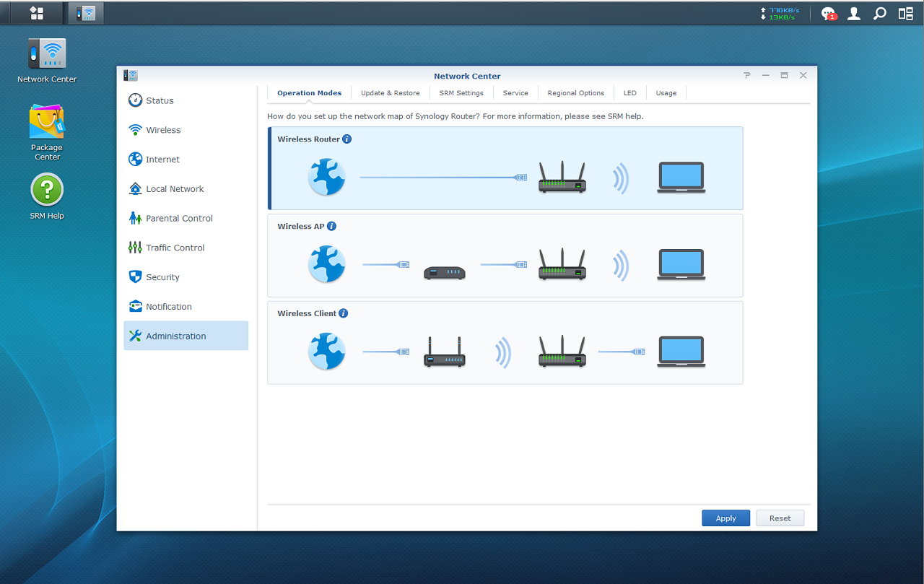
Task: Open the Network Center desktop shortcut
Action: point(47,61)
